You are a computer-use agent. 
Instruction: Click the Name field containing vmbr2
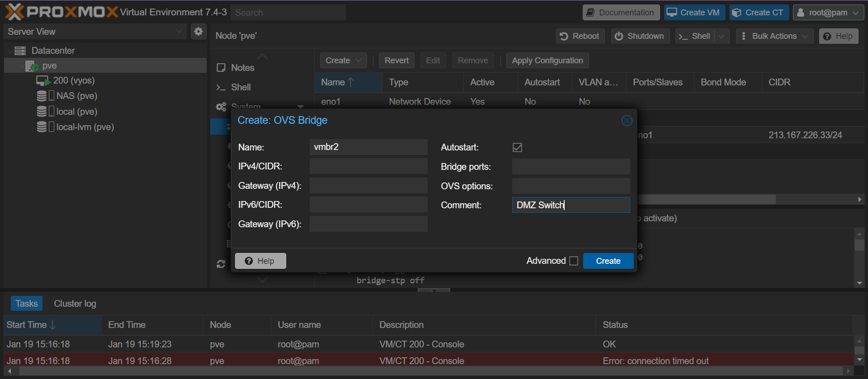click(x=368, y=147)
